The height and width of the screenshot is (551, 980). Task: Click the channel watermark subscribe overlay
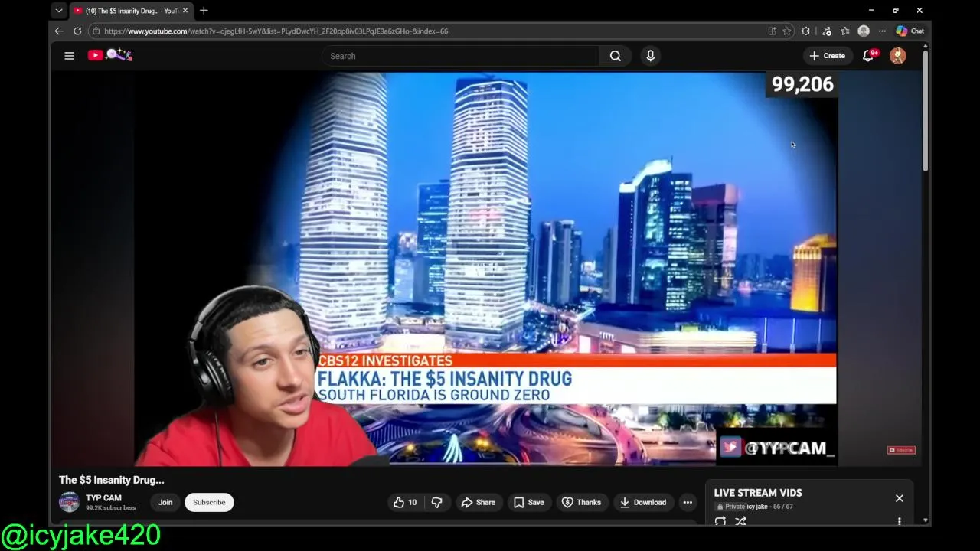point(901,450)
